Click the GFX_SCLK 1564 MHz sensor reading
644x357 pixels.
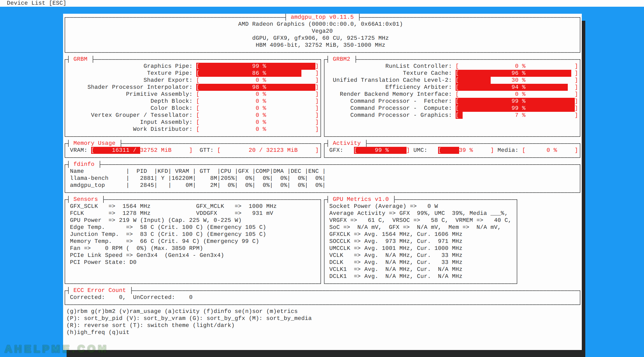click(110, 206)
